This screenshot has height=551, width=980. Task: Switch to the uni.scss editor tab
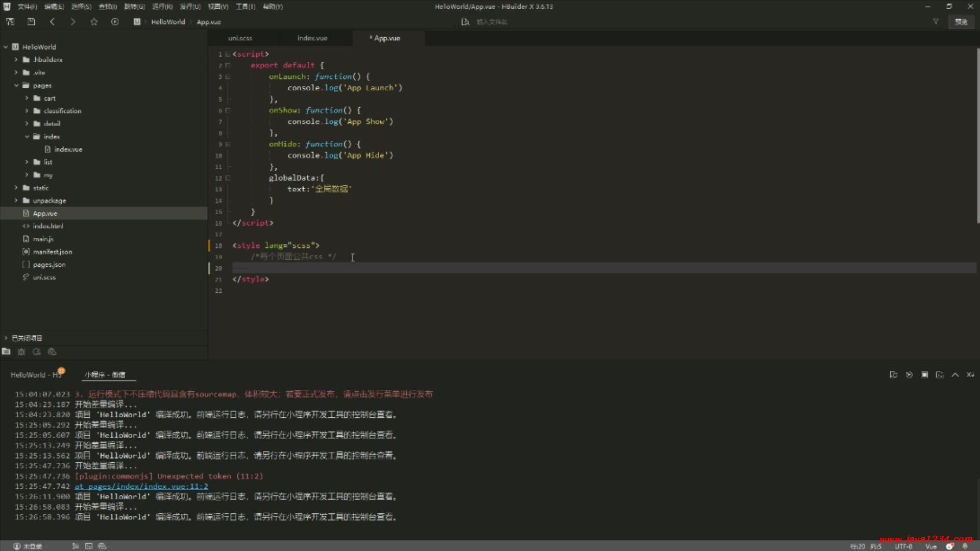click(x=240, y=38)
